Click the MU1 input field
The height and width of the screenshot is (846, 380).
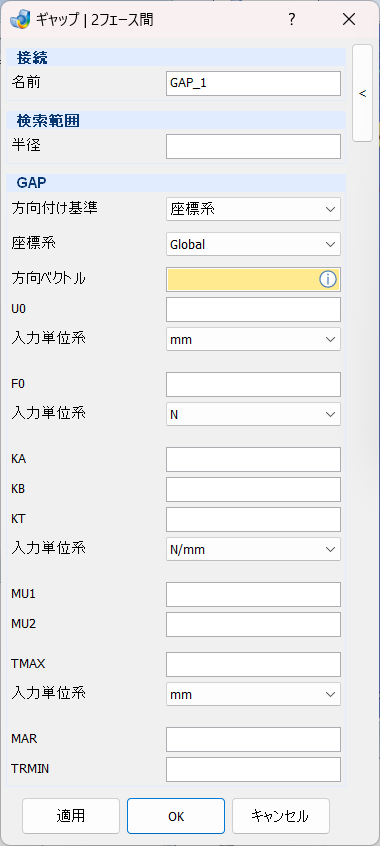tap(253, 594)
